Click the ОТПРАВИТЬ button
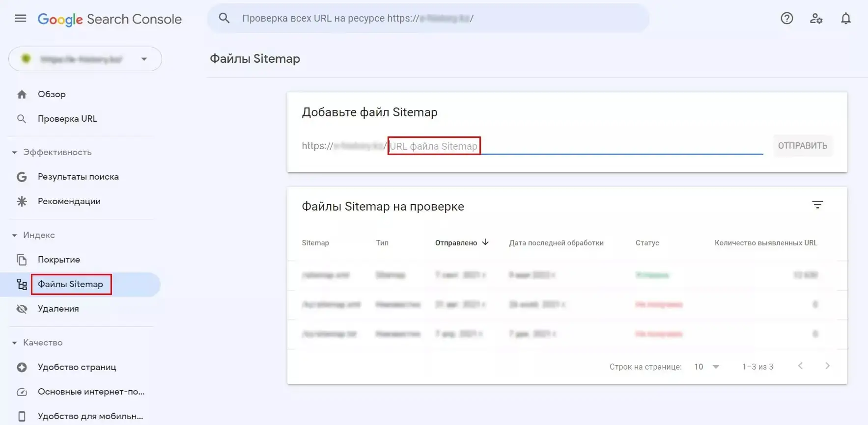Screen dimensions: 868x425 pos(803,146)
